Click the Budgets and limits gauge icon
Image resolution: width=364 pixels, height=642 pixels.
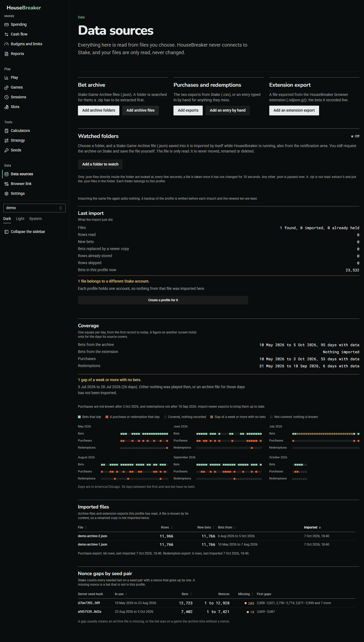6,44
